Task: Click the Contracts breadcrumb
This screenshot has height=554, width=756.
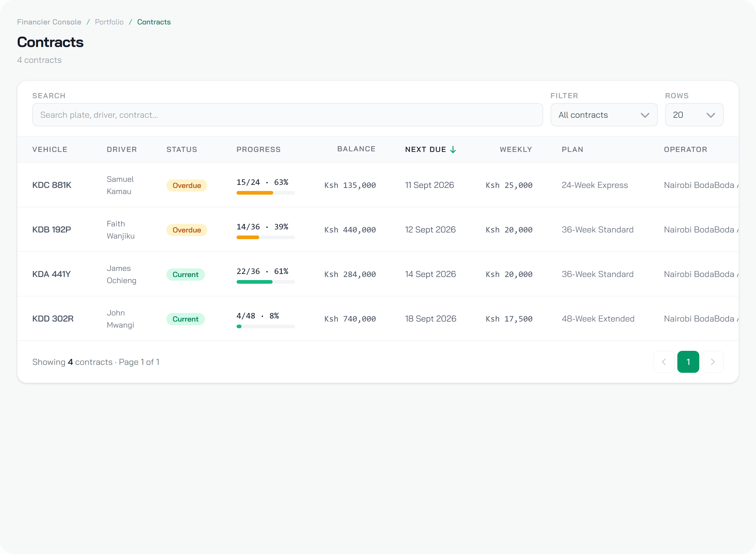Action: coord(154,22)
